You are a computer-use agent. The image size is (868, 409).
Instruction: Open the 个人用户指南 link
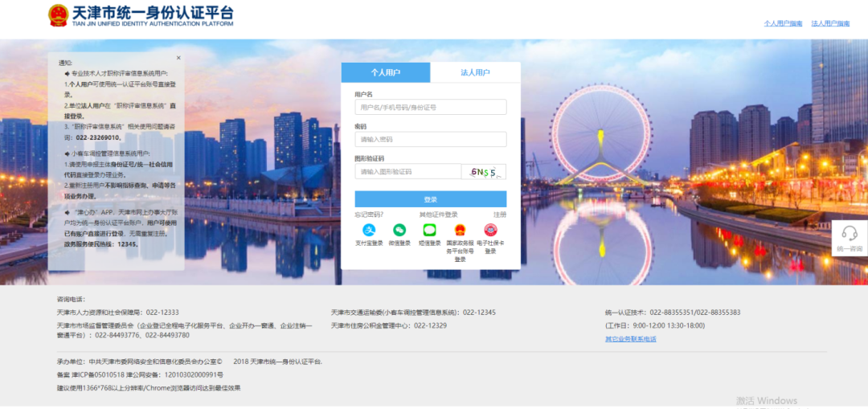784,23
